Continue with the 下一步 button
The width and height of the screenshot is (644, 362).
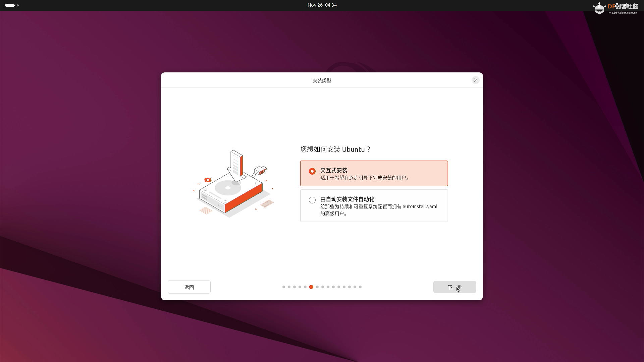454,287
